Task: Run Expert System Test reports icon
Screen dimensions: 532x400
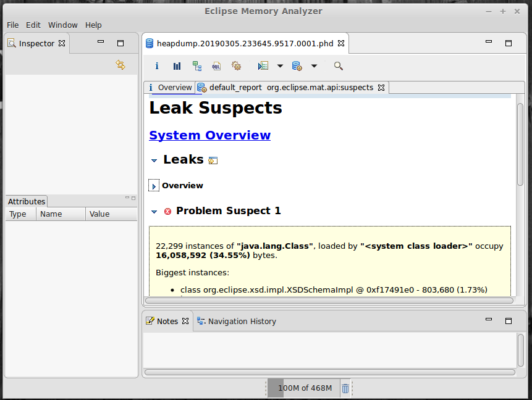Action: pos(263,66)
